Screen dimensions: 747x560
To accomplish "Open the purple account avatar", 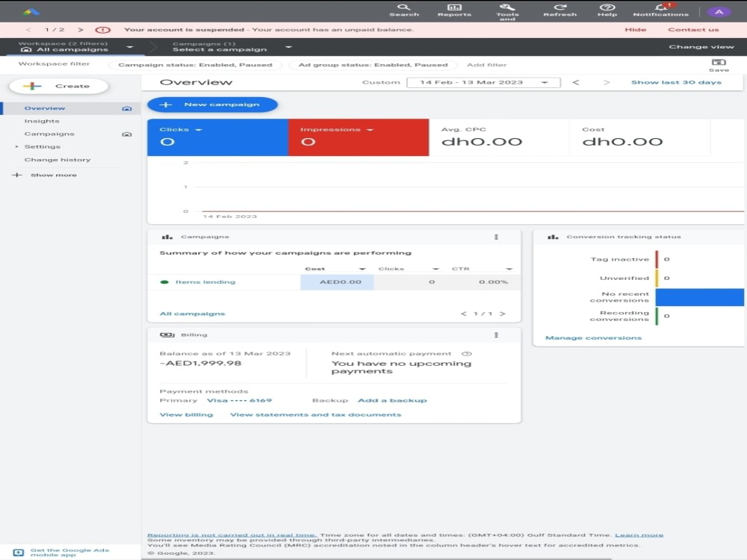I will point(719,12).
